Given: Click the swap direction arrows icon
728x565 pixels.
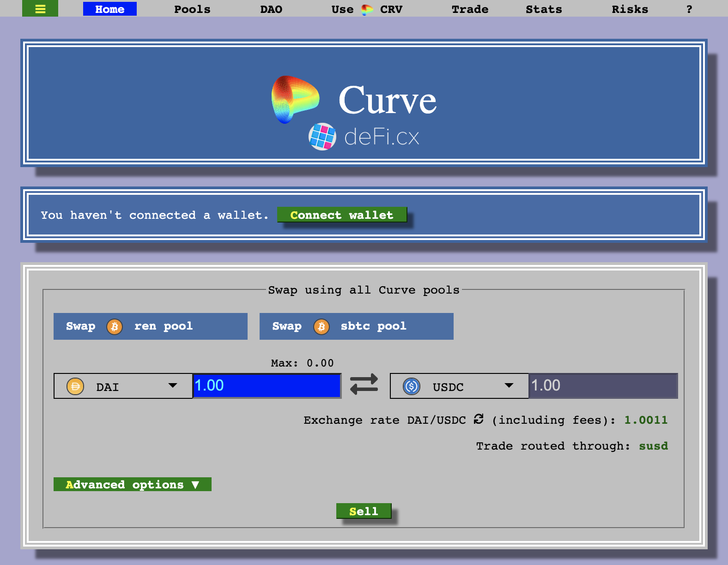Looking at the screenshot, I should pos(364,385).
